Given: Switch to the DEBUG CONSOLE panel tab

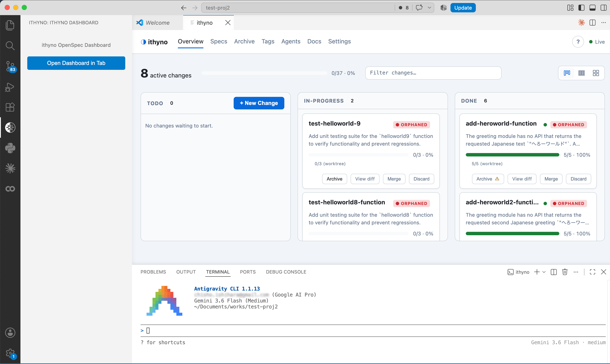Looking at the screenshot, I should [x=286, y=272].
